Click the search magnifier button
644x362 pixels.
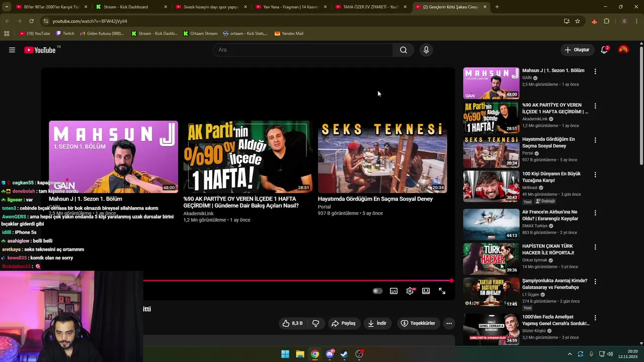coord(404,50)
